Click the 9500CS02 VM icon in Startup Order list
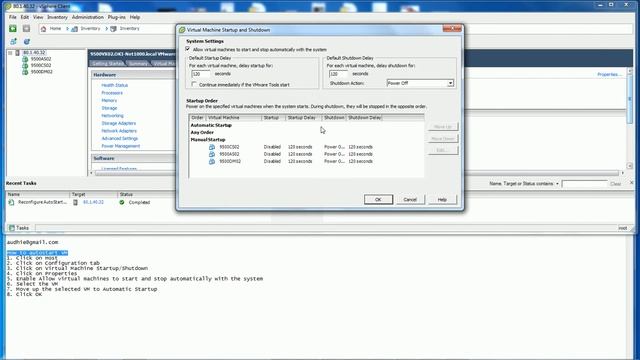This screenshot has width=640, height=360. tap(212, 147)
